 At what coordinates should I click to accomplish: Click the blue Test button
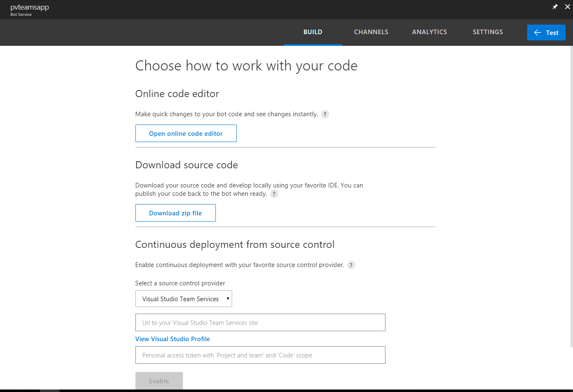pyautogui.click(x=546, y=32)
